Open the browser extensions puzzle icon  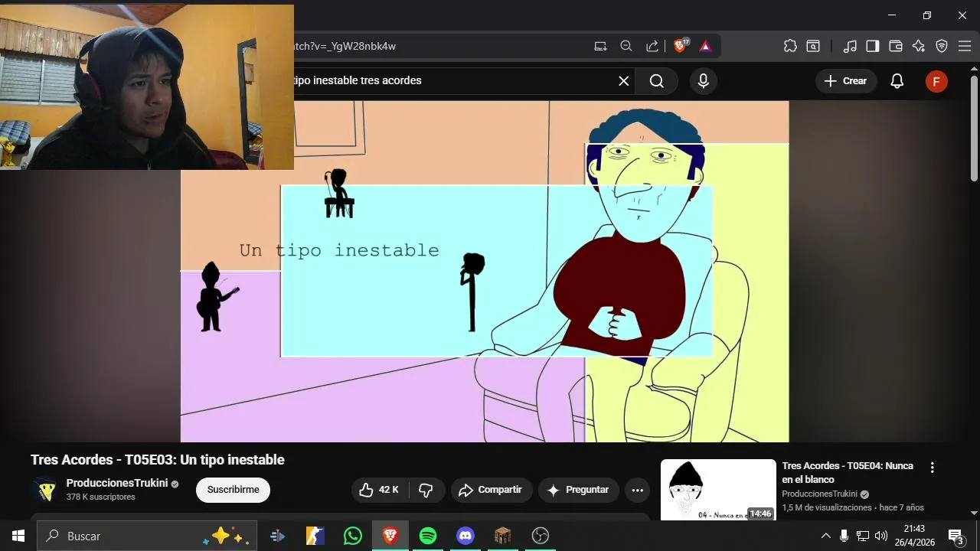point(790,46)
